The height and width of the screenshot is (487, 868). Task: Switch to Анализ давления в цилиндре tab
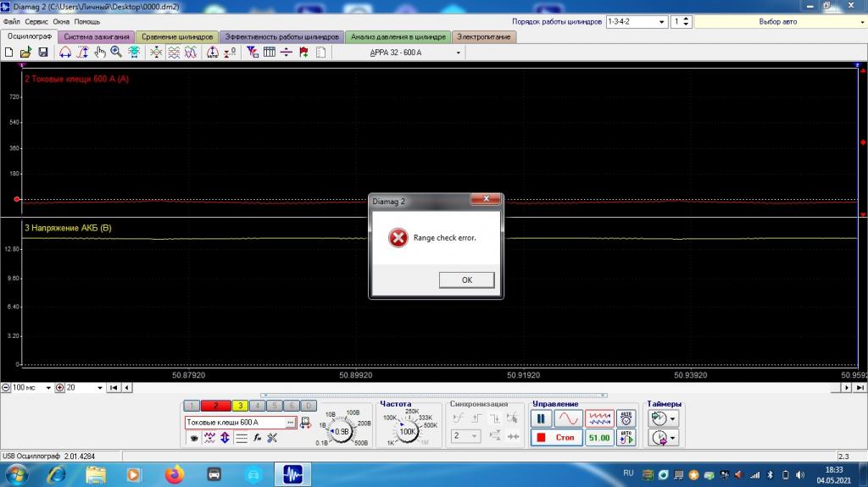[x=398, y=36]
